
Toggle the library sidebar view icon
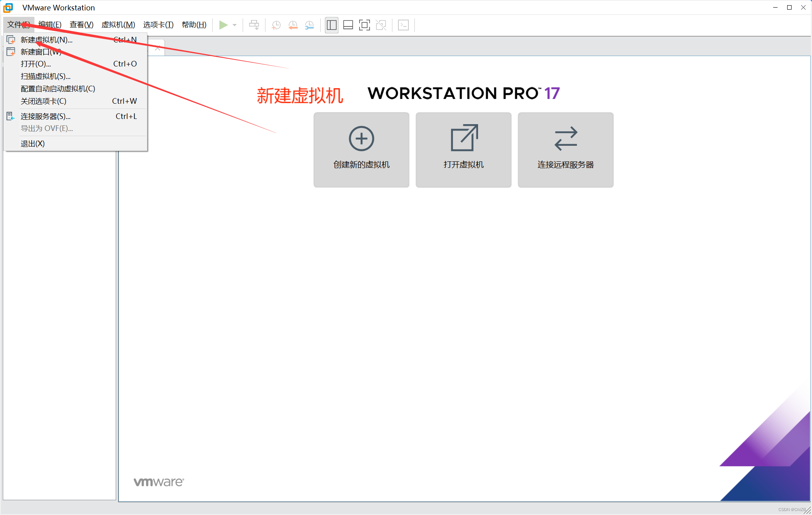pyautogui.click(x=332, y=25)
